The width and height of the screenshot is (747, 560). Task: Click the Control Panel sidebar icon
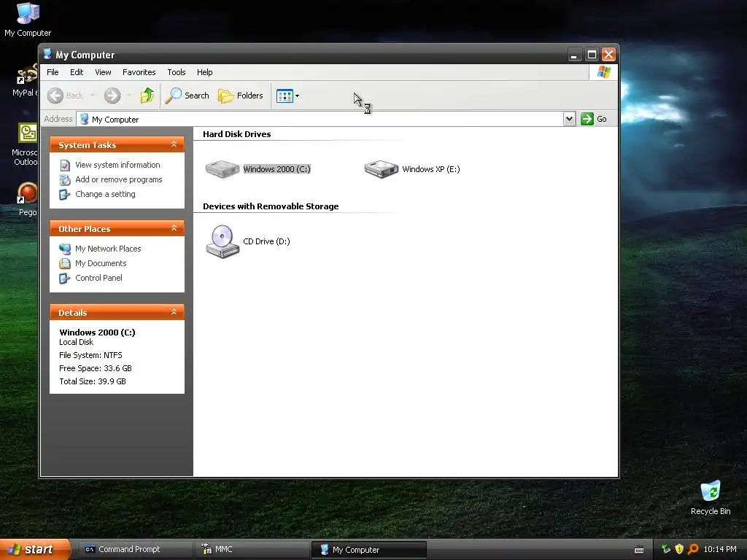click(65, 279)
